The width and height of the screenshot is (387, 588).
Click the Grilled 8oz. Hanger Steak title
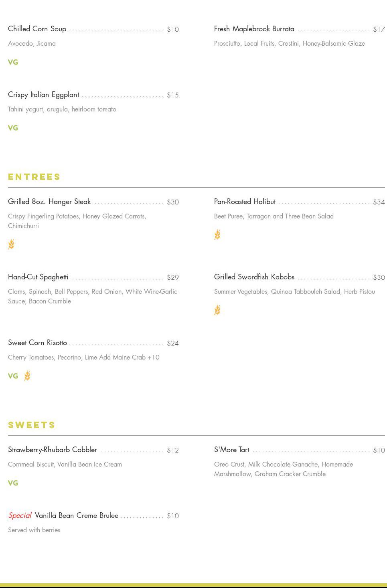tap(49, 202)
